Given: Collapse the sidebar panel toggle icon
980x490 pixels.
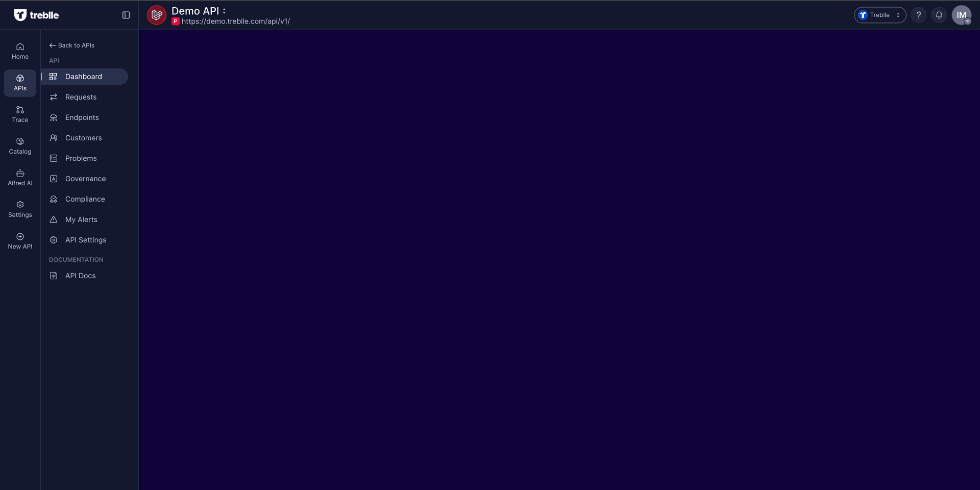Looking at the screenshot, I should tap(126, 15).
